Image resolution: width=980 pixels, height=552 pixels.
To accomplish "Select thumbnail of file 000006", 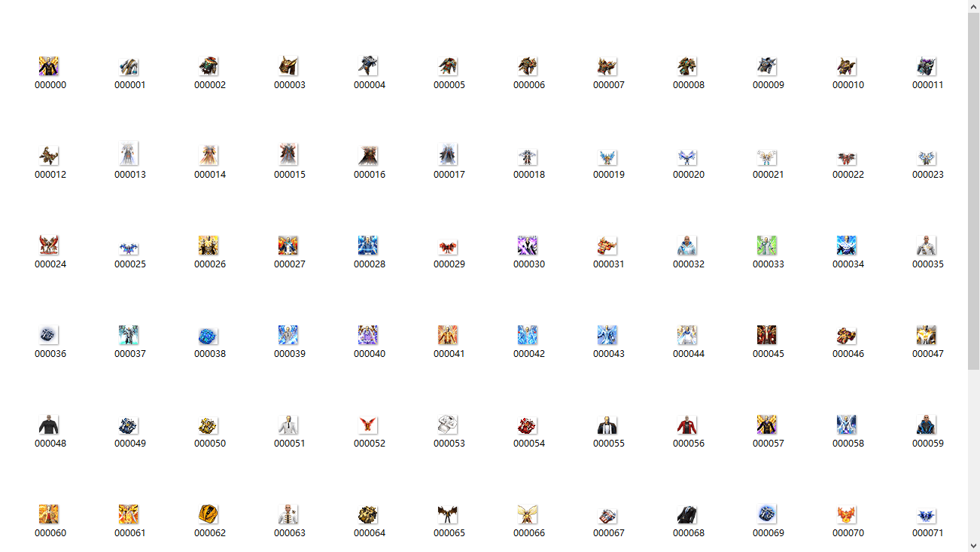I will point(528,66).
